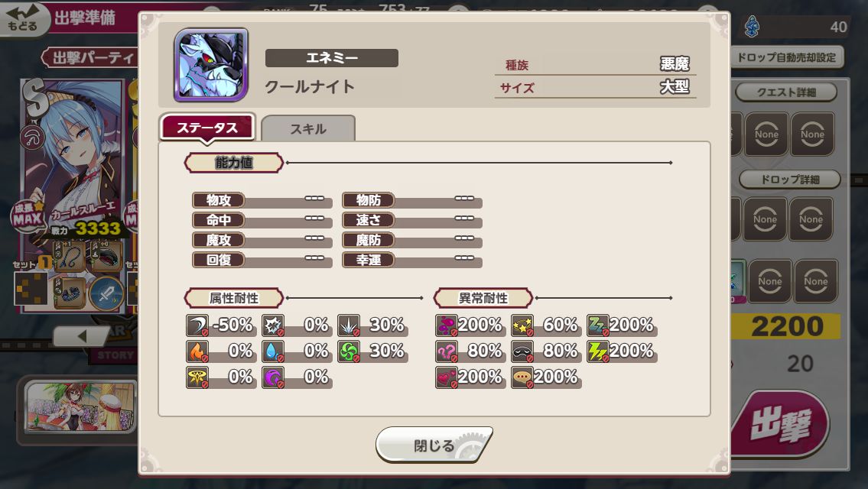Select the slash resistance icon showing -50%
Image resolution: width=868 pixels, height=489 pixels.
[197, 325]
